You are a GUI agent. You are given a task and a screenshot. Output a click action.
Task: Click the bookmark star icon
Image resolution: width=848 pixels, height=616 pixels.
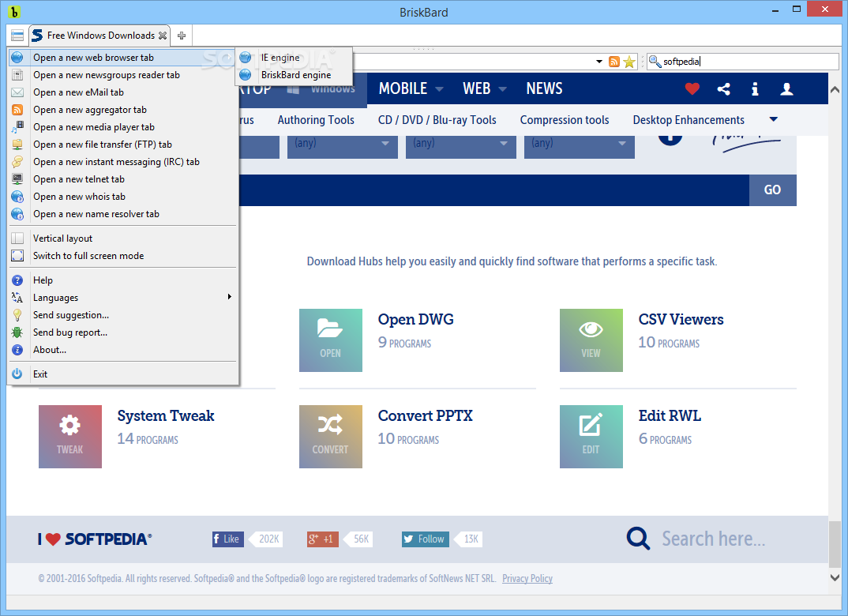point(629,62)
